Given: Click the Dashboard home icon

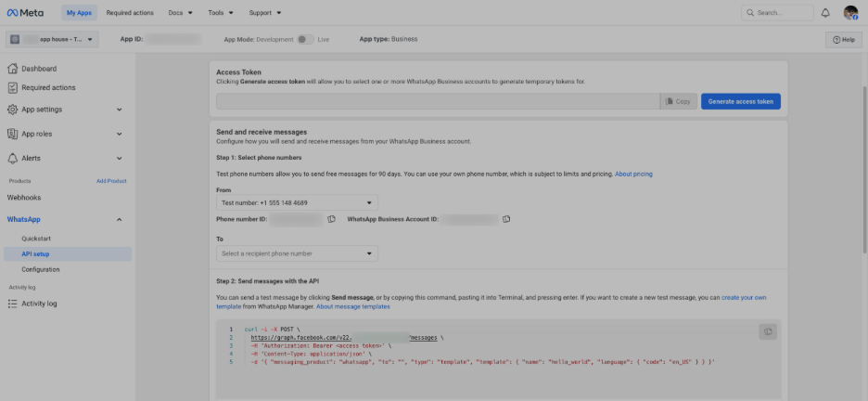Looking at the screenshot, I should pyautogui.click(x=13, y=69).
